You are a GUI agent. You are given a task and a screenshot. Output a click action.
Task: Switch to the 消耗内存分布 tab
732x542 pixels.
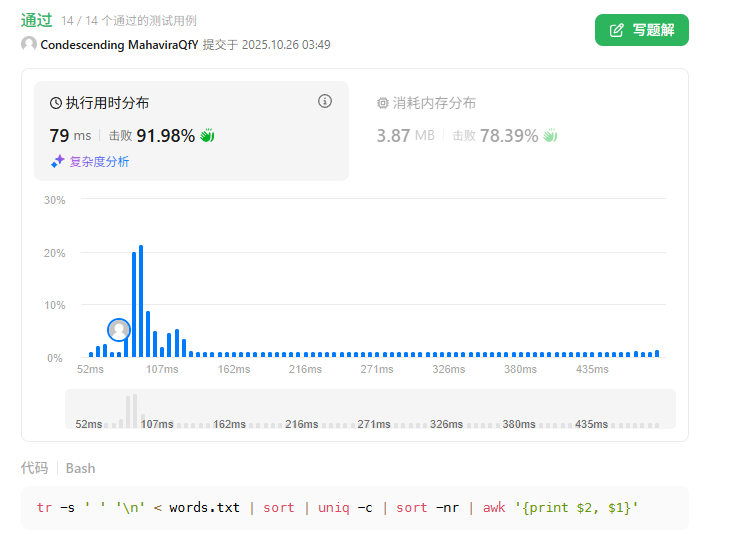(x=434, y=103)
